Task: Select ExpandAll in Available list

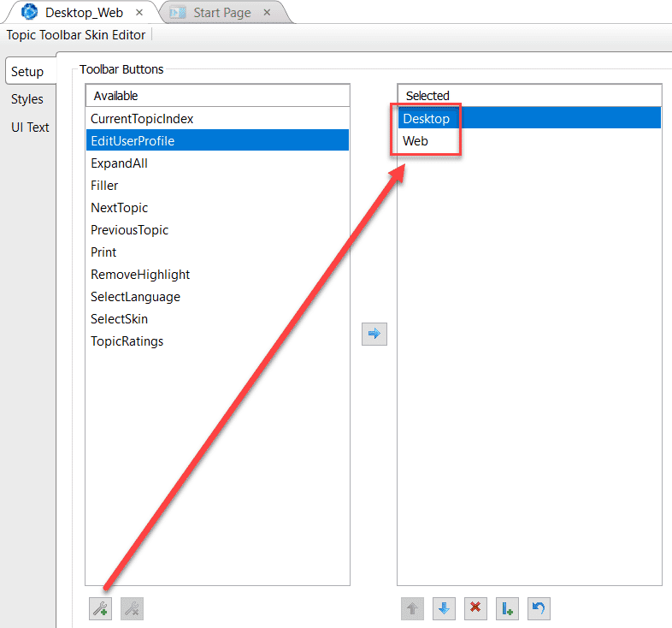Action: click(218, 163)
